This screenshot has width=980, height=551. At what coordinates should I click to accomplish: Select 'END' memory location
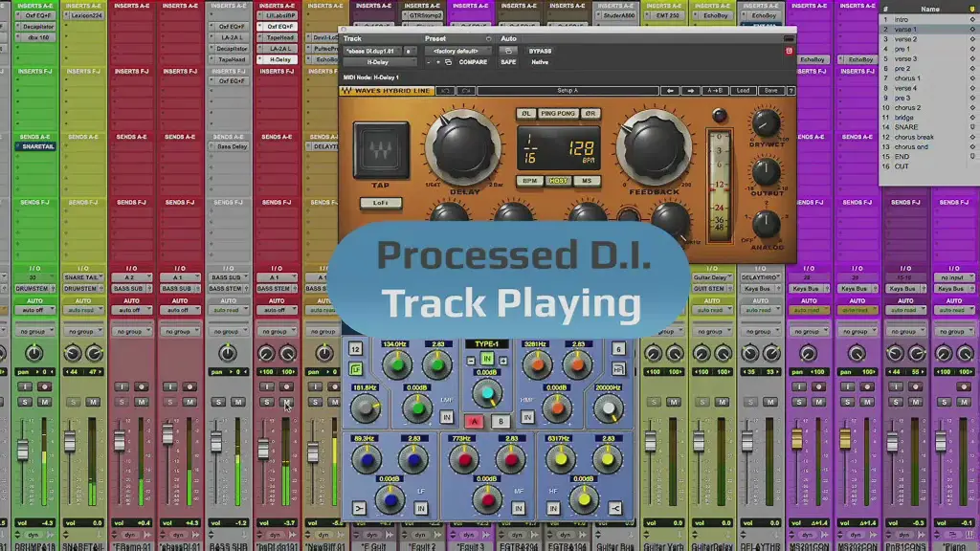(928, 157)
